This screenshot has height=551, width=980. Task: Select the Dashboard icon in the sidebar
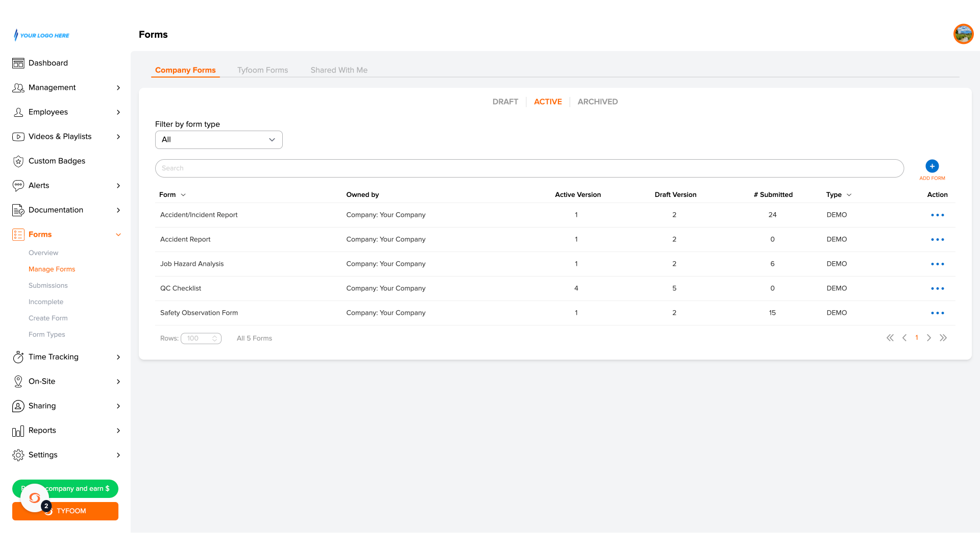point(18,63)
